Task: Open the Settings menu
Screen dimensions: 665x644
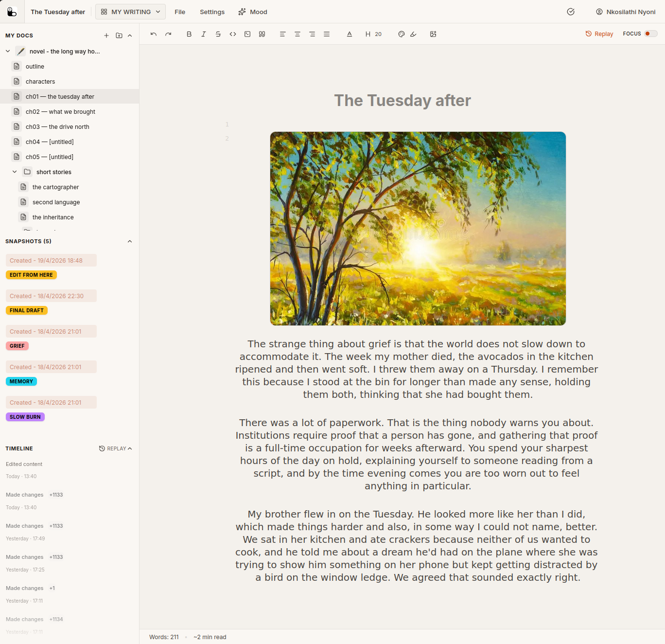Action: tap(212, 12)
